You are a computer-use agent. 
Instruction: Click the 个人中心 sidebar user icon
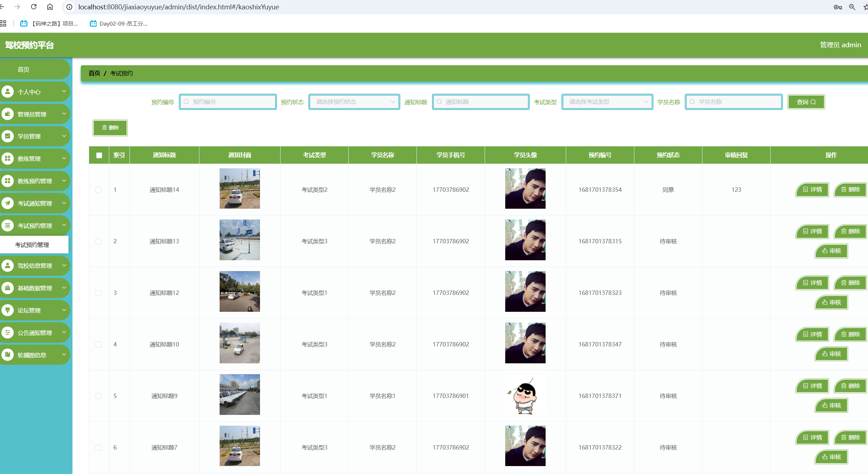coord(8,92)
